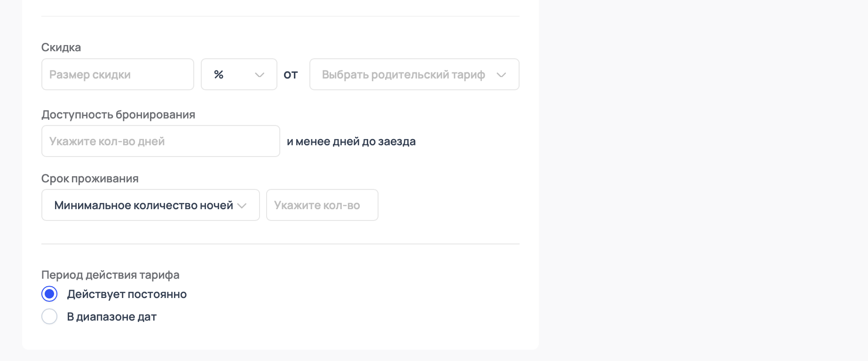Click the В диапазоне дат label text

pyautogui.click(x=112, y=317)
